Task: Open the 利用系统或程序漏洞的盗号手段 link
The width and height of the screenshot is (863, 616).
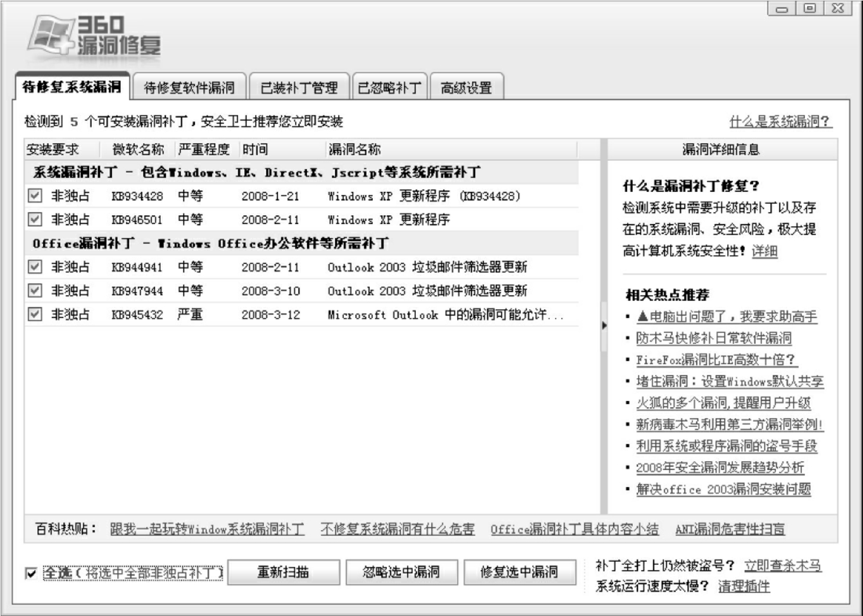Action: (727, 445)
